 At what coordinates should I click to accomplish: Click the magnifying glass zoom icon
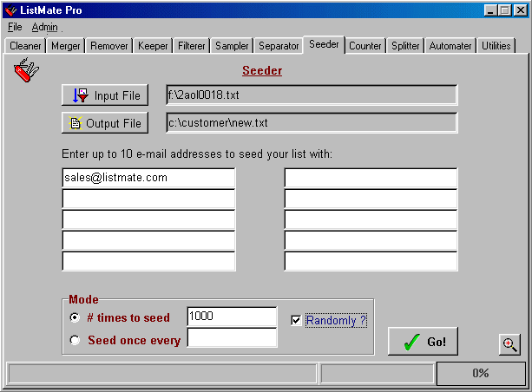click(x=510, y=343)
